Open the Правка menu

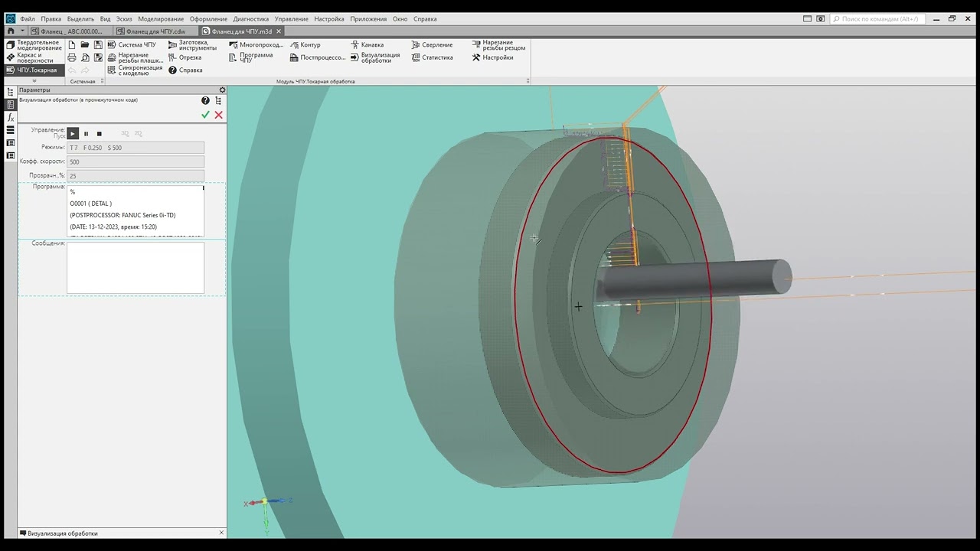tap(51, 18)
